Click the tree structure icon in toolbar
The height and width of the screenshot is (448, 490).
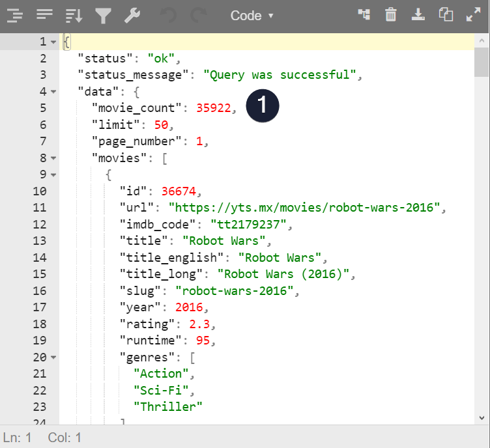click(364, 14)
